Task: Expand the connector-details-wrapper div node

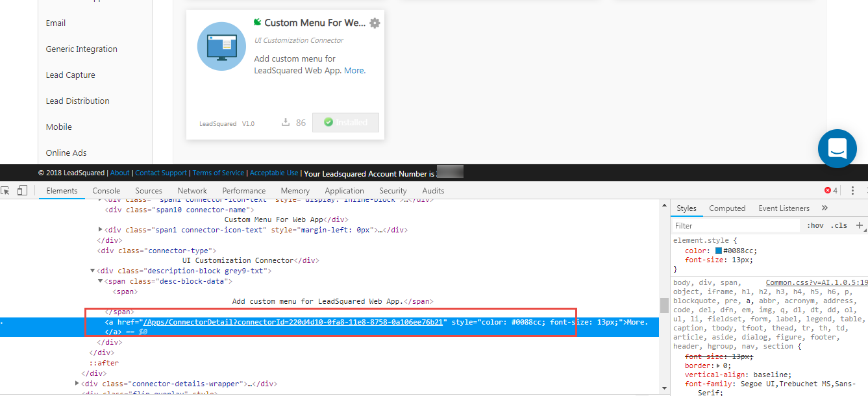Action: [77, 384]
